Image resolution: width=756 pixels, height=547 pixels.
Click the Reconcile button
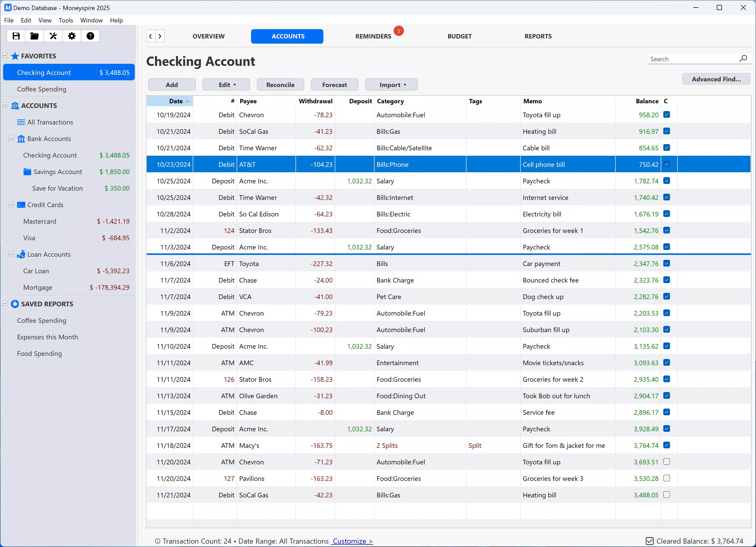280,85
